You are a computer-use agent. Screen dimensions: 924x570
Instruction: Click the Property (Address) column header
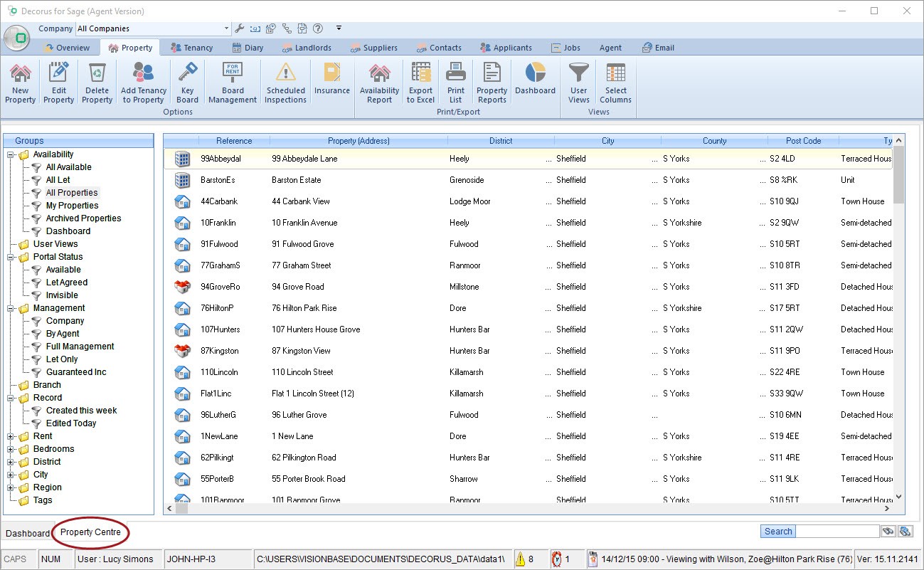coord(359,141)
